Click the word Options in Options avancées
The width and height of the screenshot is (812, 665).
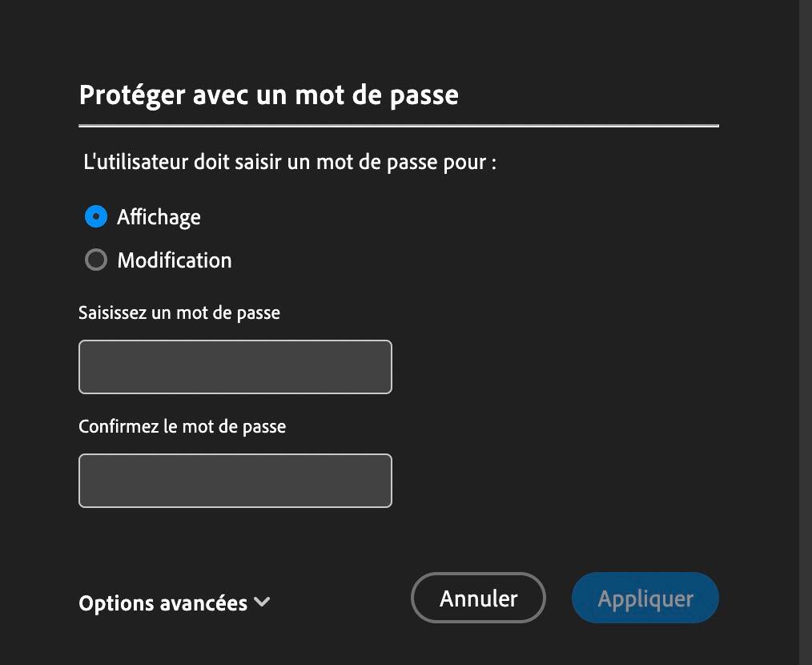coord(113,603)
